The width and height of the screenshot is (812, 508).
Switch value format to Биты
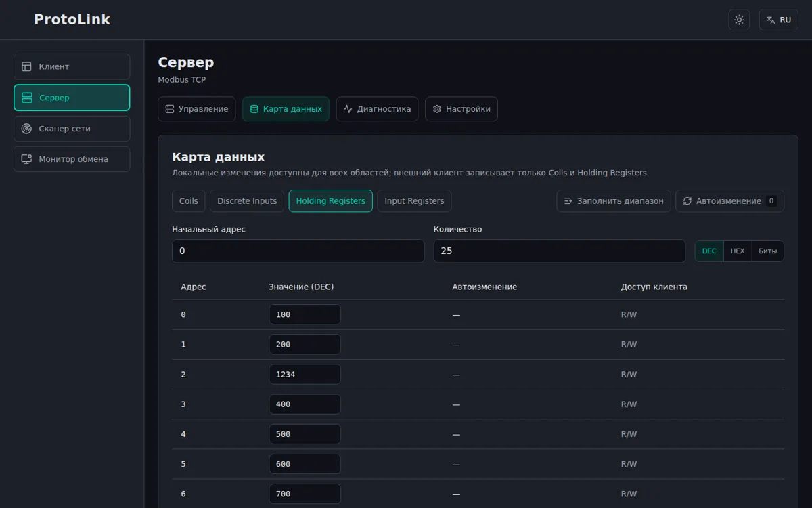click(768, 251)
